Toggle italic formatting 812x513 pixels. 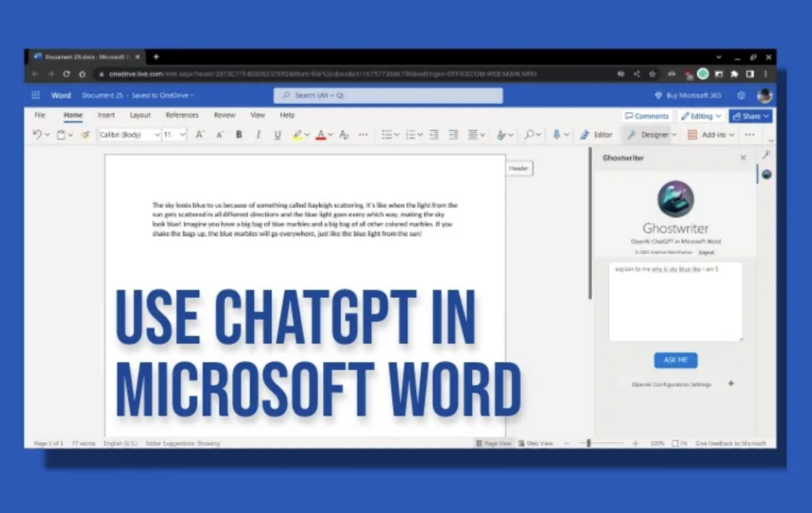click(x=258, y=134)
